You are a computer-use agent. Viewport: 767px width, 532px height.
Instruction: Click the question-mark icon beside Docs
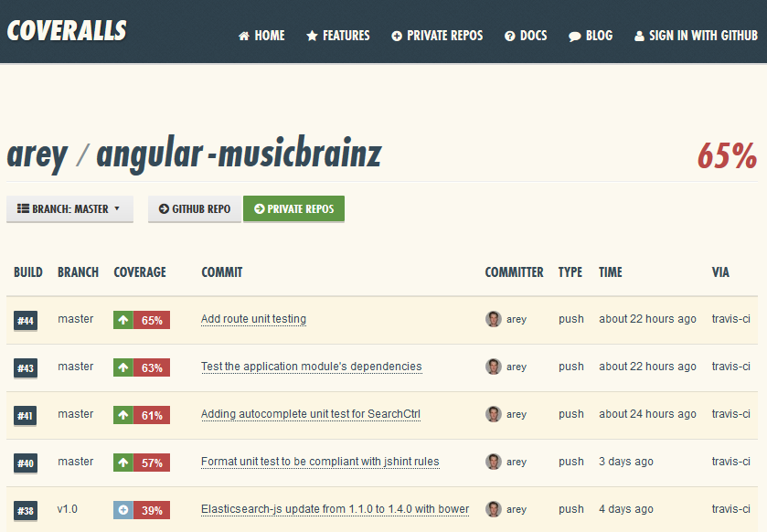coord(509,36)
